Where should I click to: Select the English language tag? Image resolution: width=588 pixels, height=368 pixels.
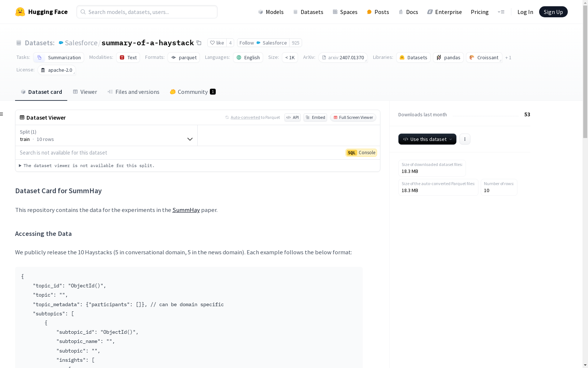point(248,57)
